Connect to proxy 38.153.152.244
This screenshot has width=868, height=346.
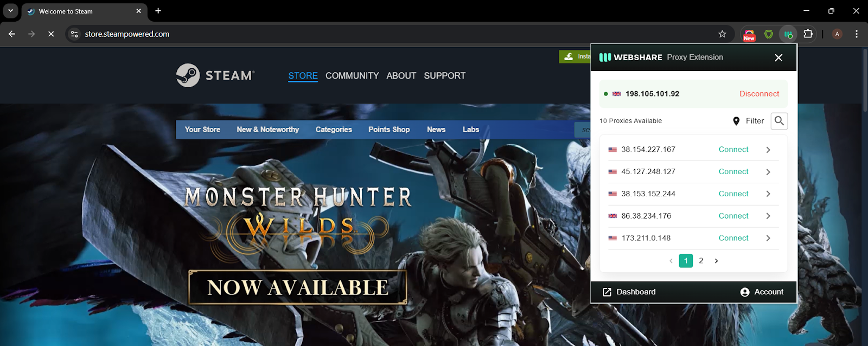[x=733, y=194]
